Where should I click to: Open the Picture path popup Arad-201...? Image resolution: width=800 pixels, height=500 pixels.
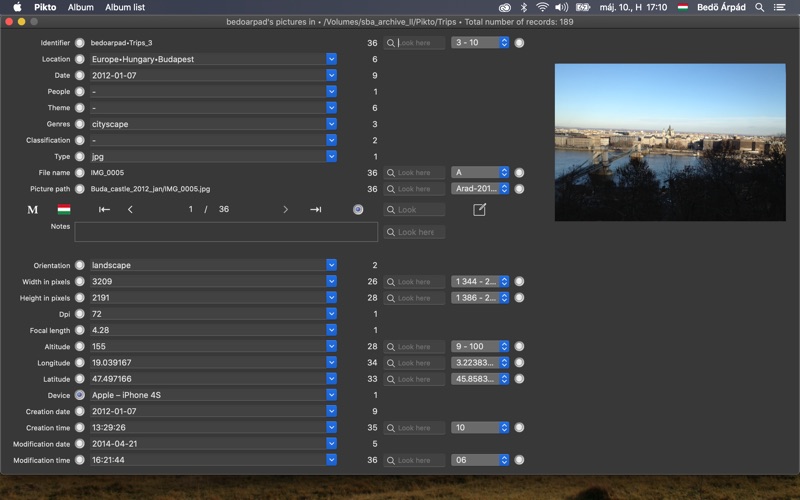(x=480, y=188)
